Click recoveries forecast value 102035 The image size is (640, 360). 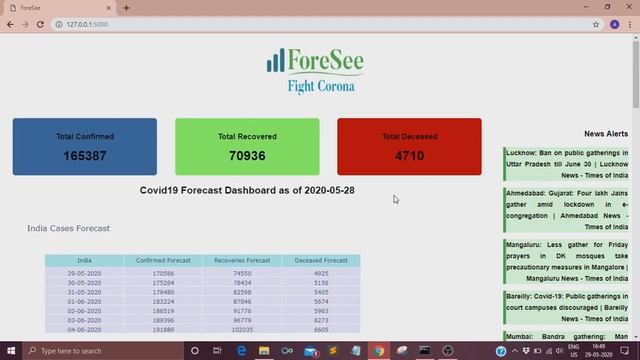coord(242,330)
